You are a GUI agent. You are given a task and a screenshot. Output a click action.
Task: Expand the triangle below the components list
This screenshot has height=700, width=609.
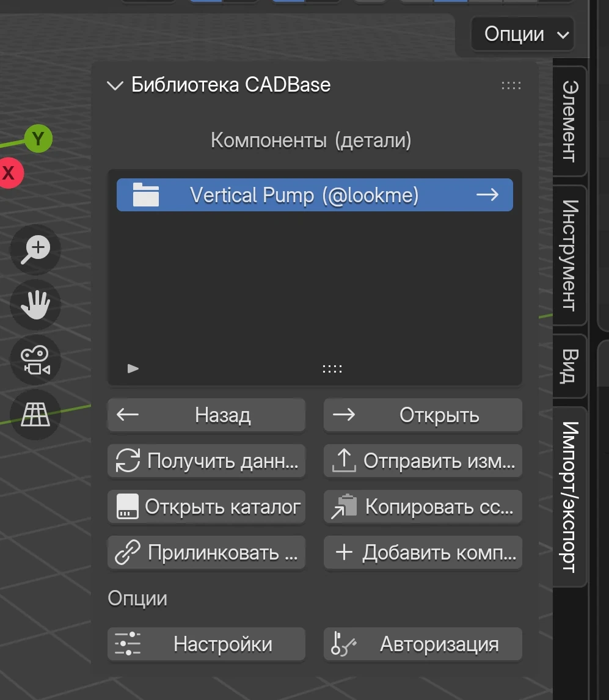click(133, 368)
